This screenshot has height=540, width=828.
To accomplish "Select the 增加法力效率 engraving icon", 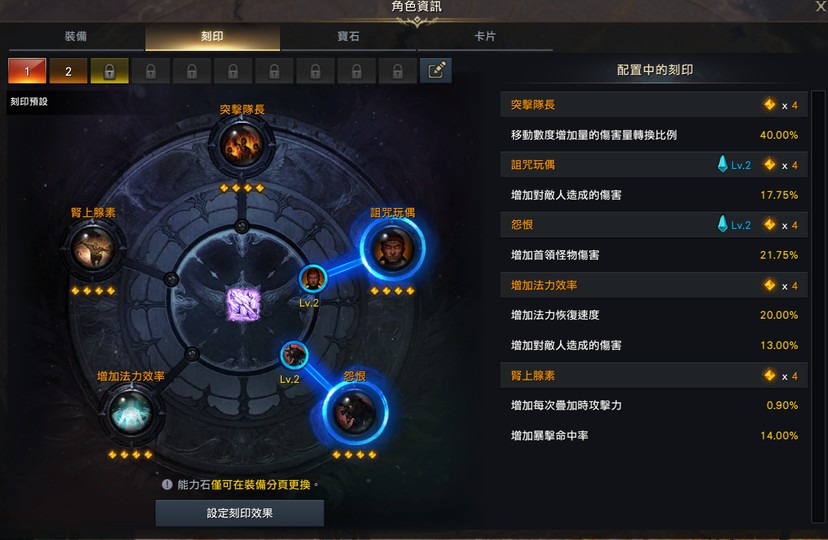I will coord(130,412).
